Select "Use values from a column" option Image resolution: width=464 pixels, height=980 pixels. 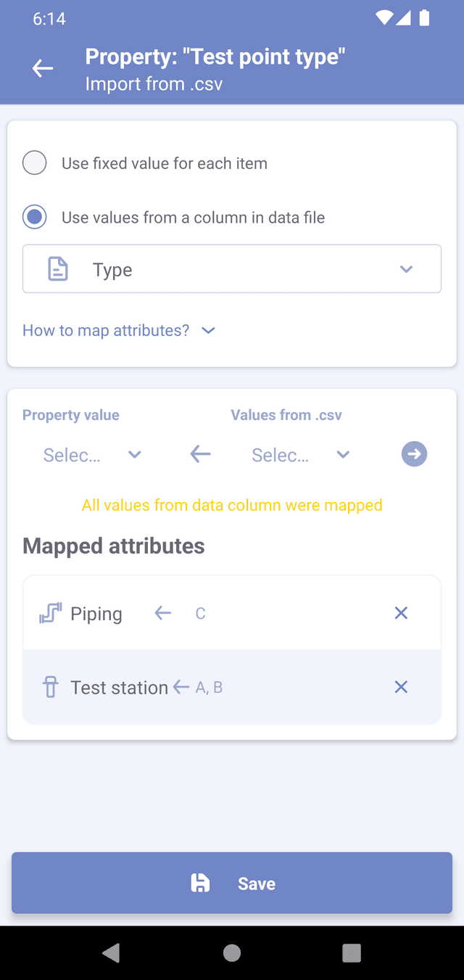click(35, 217)
